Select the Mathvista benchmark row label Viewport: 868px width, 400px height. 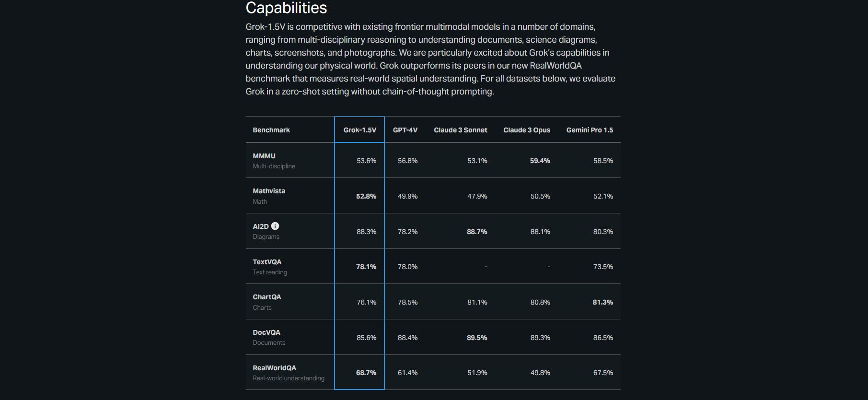tap(269, 191)
